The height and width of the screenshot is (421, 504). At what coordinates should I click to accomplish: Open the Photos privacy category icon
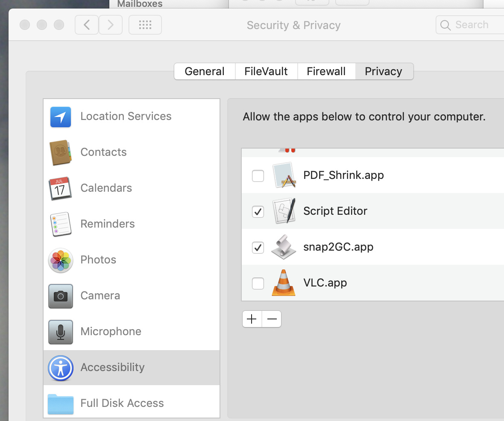tap(61, 260)
